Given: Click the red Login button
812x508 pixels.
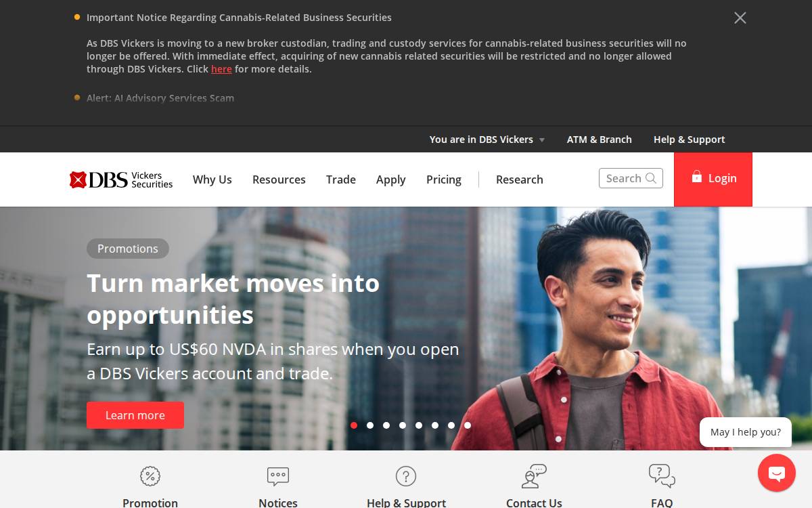Looking at the screenshot, I should tap(713, 179).
